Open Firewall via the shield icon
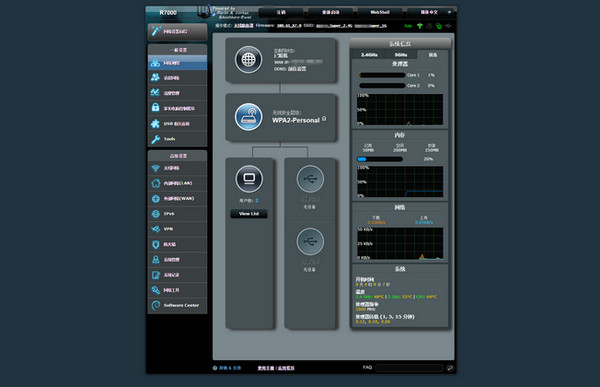Viewport: 600px width, 387px height. click(155, 244)
